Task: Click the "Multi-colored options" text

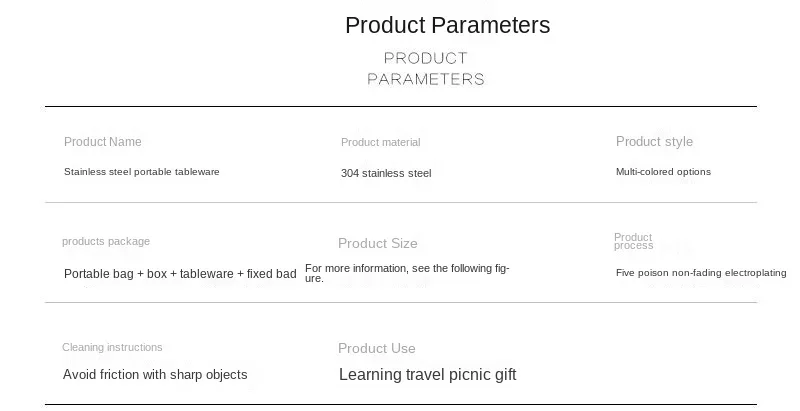Action: 663,172
